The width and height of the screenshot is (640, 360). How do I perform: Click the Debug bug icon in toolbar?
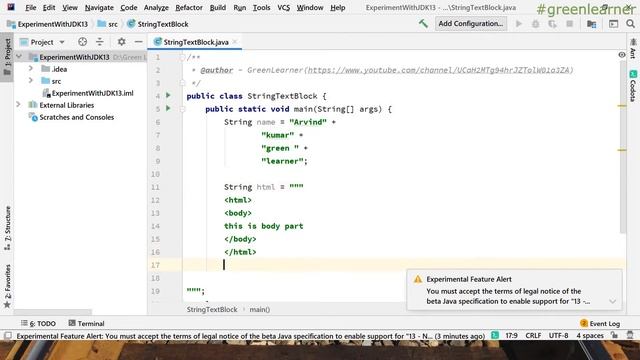point(536,24)
